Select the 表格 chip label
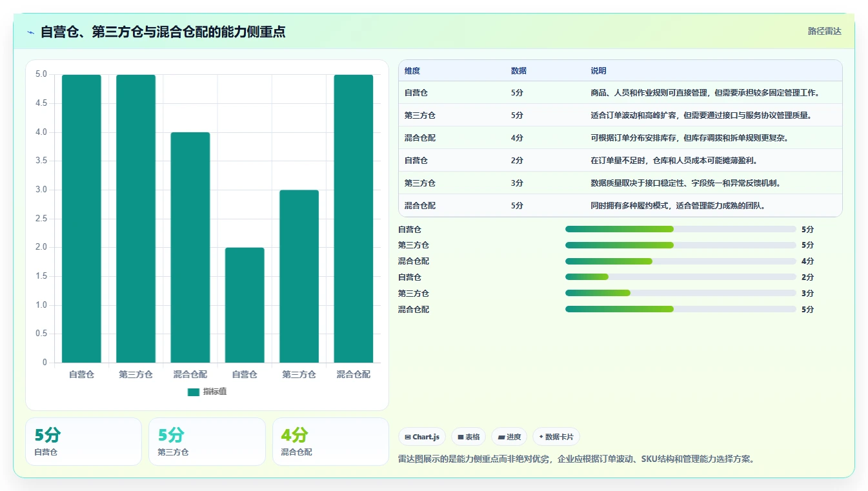 [x=472, y=437]
